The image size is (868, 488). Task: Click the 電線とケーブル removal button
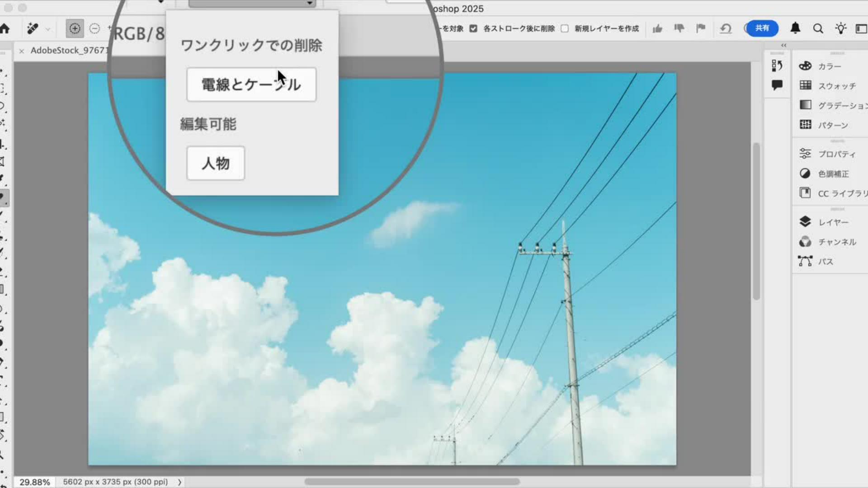pyautogui.click(x=251, y=84)
